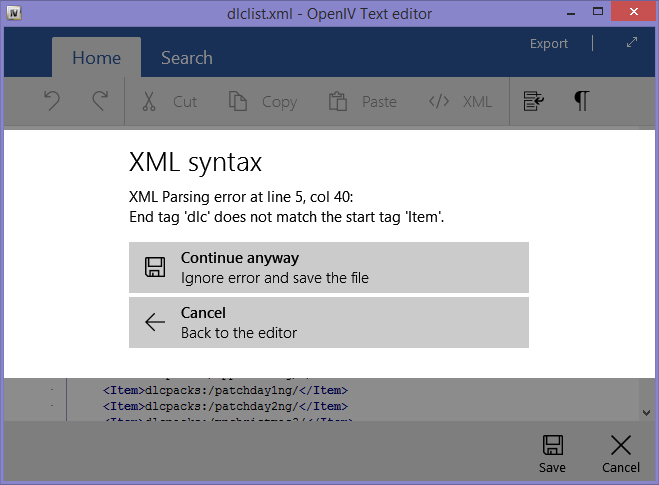The width and height of the screenshot is (659, 485).
Task: Open the Search tab
Action: (x=186, y=58)
